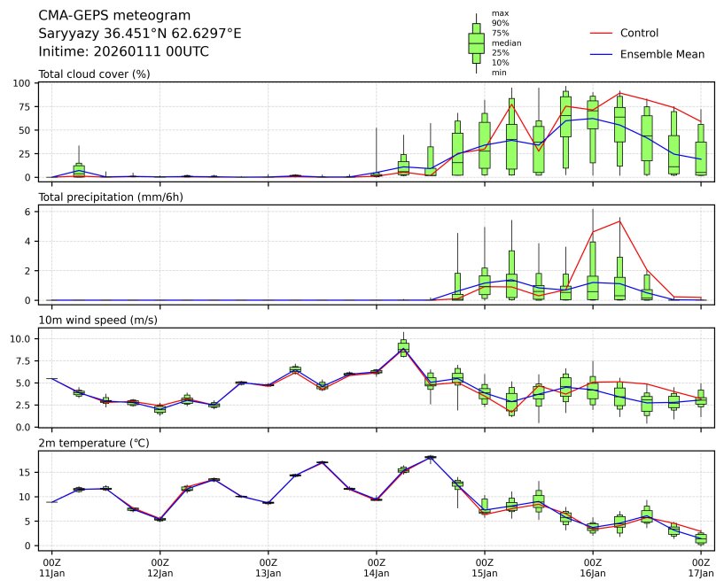This screenshot has height=588, width=724.
Task: Click the "6" tick on precipitation axis
Action: (27, 212)
